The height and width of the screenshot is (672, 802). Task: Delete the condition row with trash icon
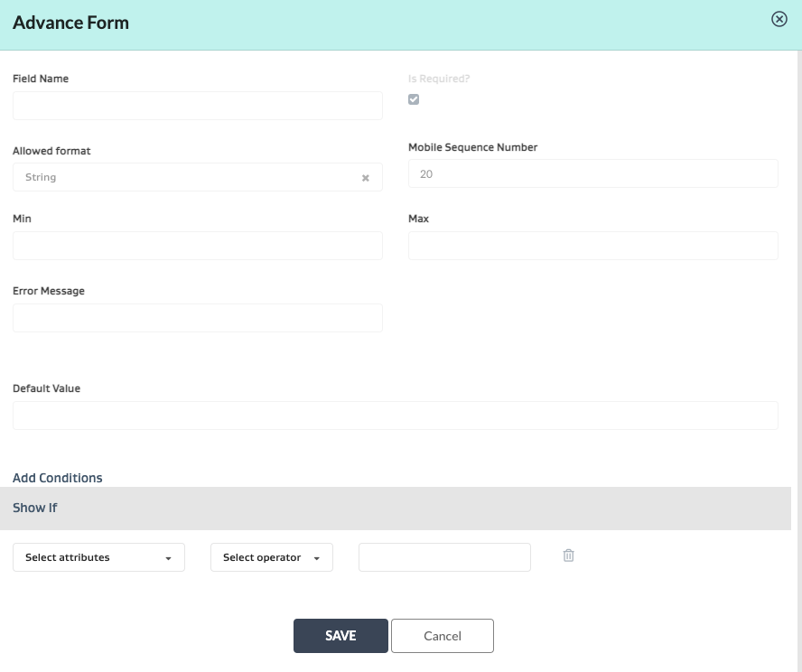coord(568,555)
